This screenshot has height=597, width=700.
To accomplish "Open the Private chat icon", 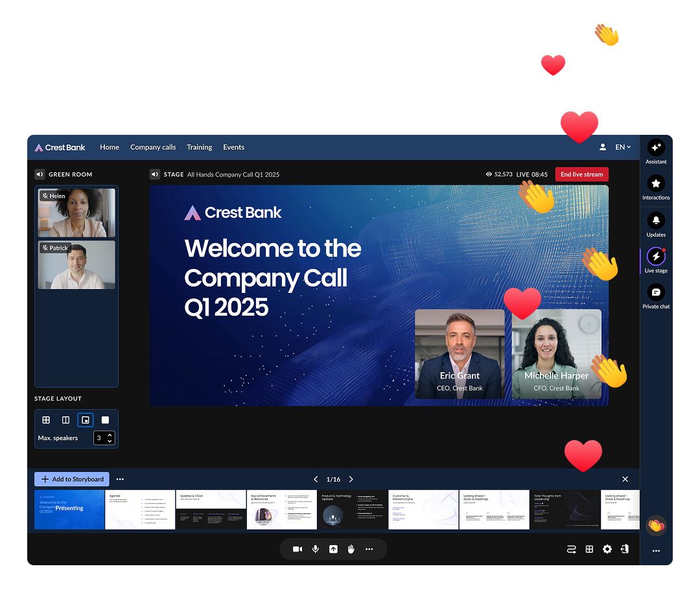I will pos(656,292).
